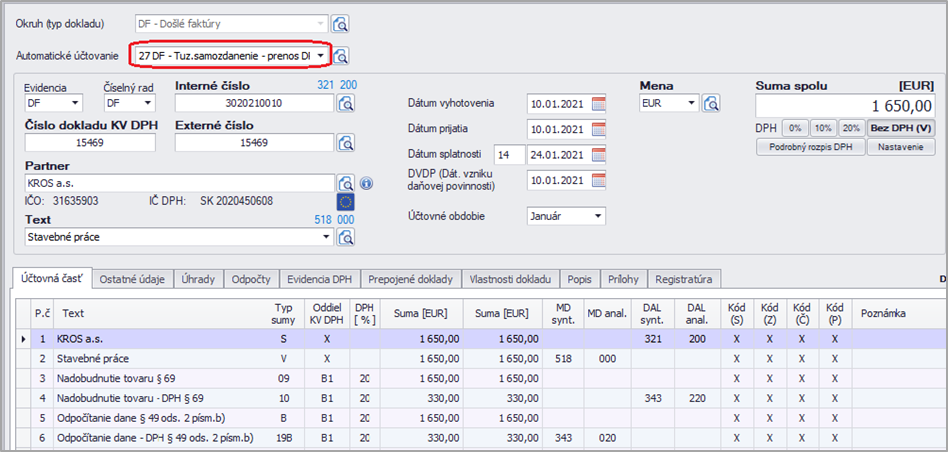The image size is (948, 452).
Task: Expand the Automatické účtovanie dropdown
Action: [320, 55]
